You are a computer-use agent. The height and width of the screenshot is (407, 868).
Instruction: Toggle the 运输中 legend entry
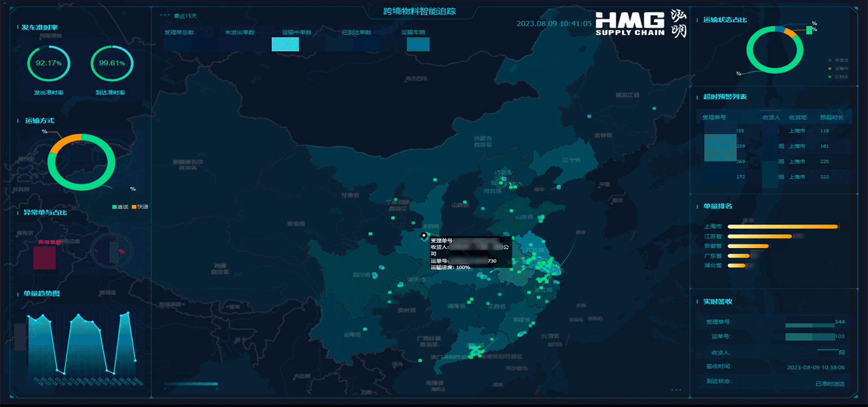(839, 69)
